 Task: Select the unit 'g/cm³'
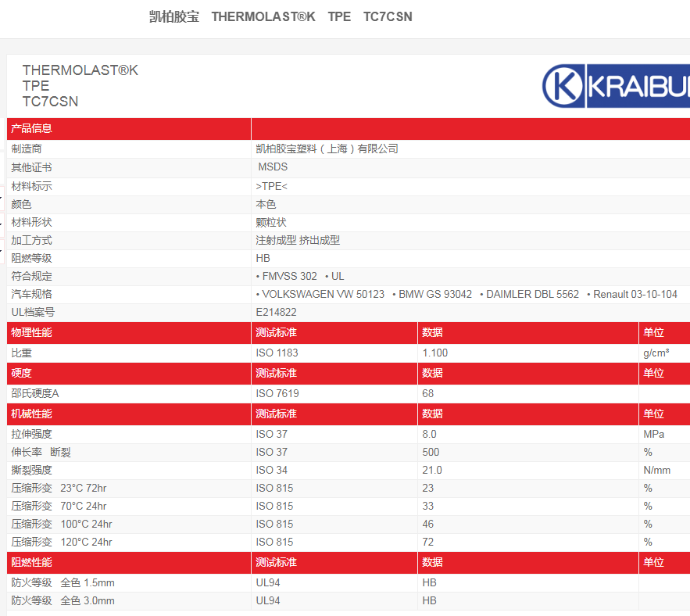[x=656, y=353]
